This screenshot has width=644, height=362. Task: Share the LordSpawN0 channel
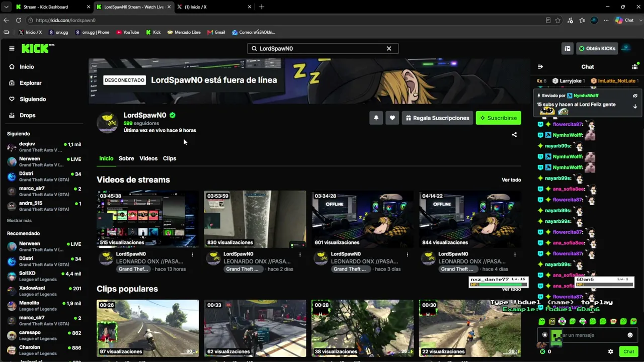tap(514, 135)
